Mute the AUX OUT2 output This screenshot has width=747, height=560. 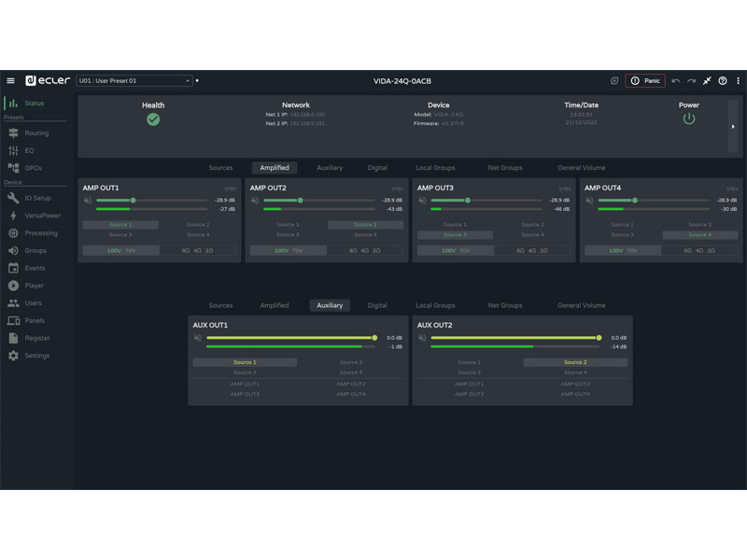point(422,338)
